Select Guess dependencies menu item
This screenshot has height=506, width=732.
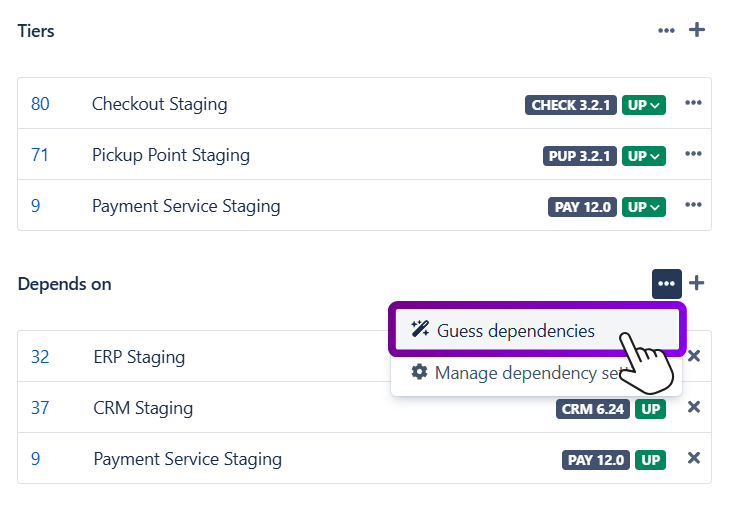(515, 331)
